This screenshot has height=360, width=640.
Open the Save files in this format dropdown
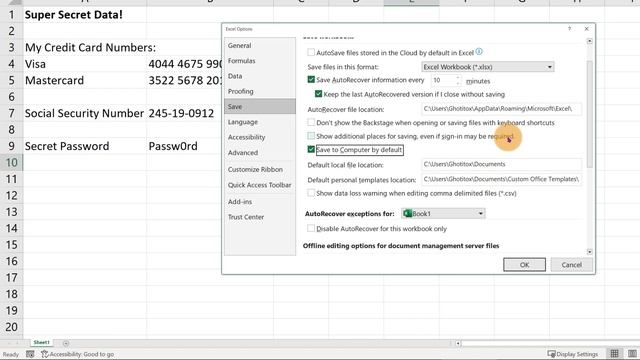click(487, 67)
